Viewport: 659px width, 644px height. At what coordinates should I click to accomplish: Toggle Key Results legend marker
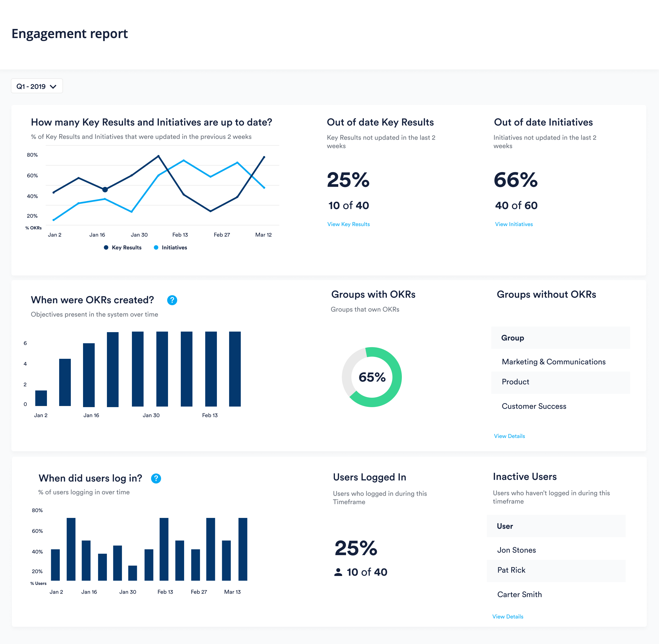[x=106, y=248]
